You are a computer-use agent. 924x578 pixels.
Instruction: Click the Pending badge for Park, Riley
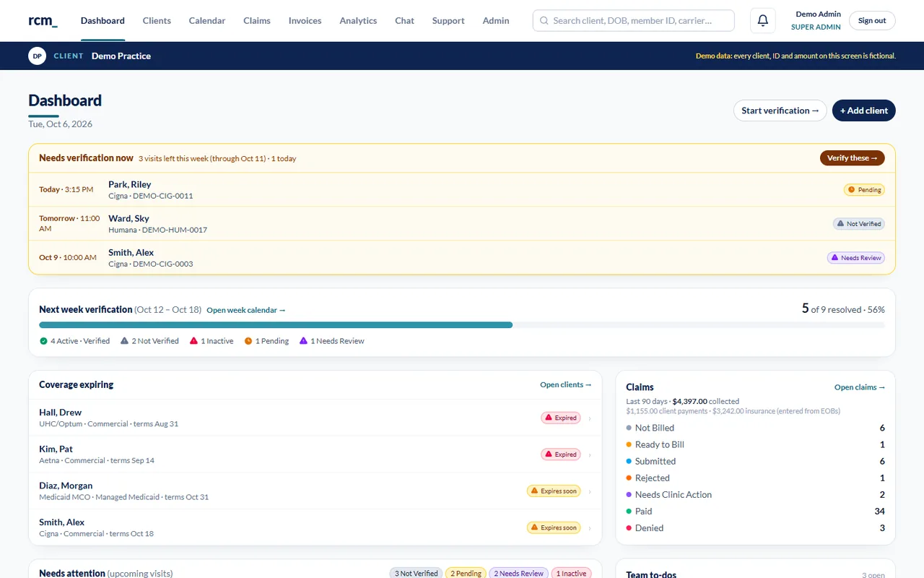tap(864, 190)
